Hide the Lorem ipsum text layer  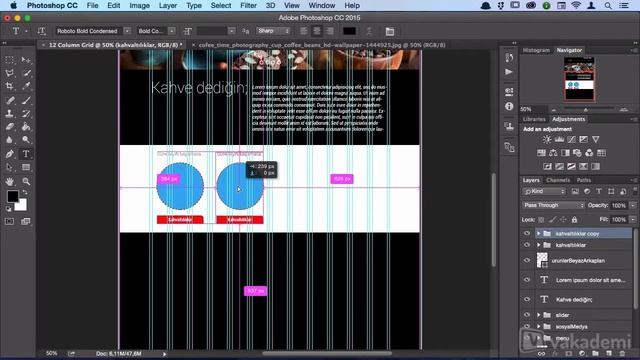click(x=527, y=280)
